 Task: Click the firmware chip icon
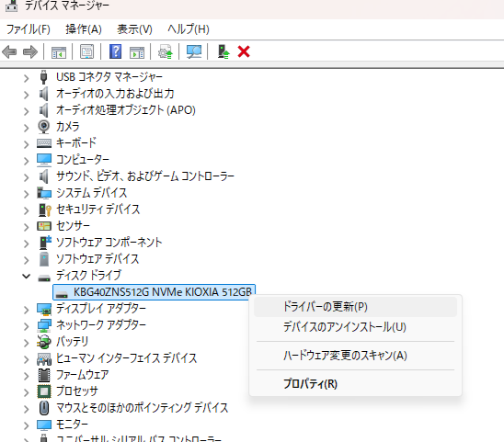44,375
